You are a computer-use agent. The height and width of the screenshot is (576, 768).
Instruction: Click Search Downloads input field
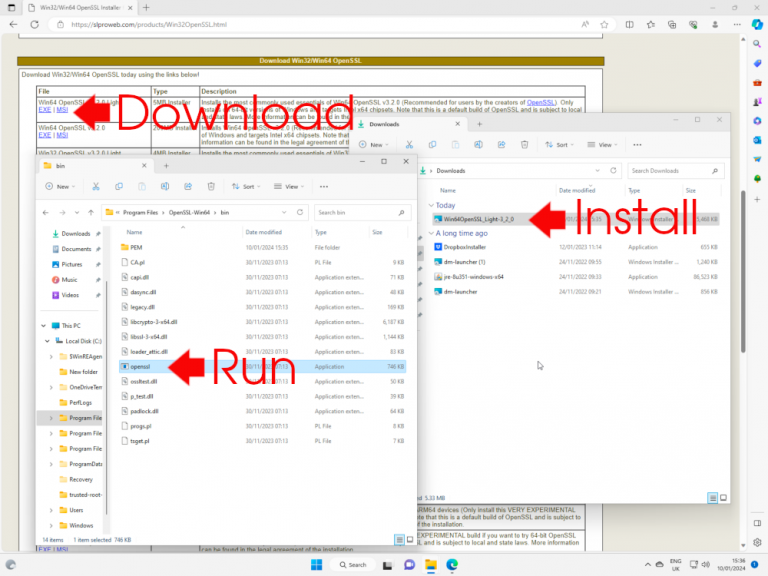(675, 170)
